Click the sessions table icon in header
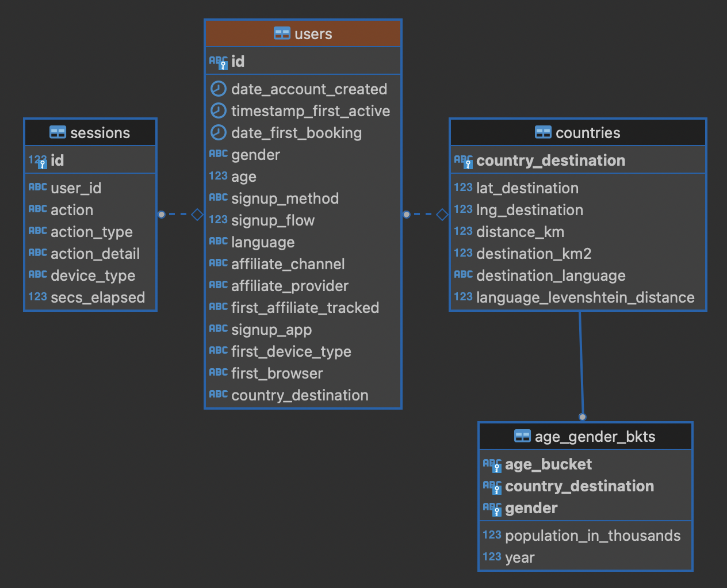727x588 pixels. tap(58, 132)
